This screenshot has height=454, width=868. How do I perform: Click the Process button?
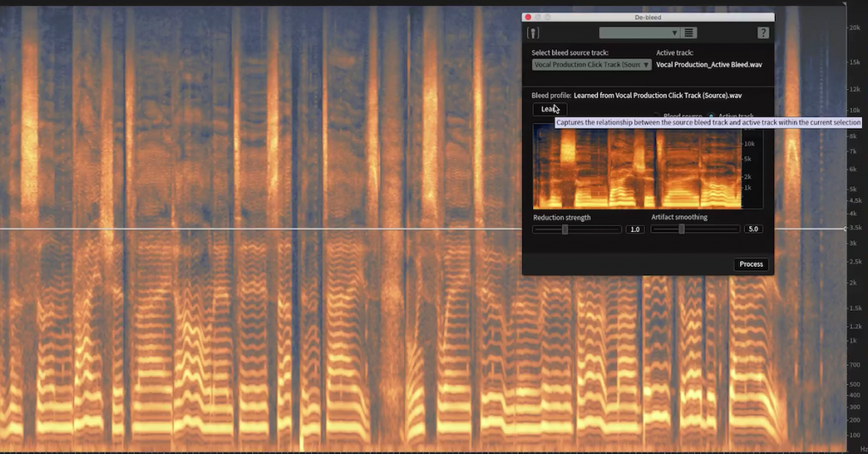coord(751,264)
